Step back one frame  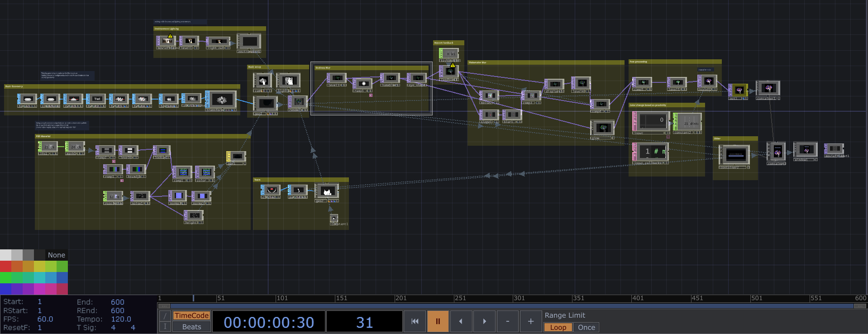tap(461, 321)
